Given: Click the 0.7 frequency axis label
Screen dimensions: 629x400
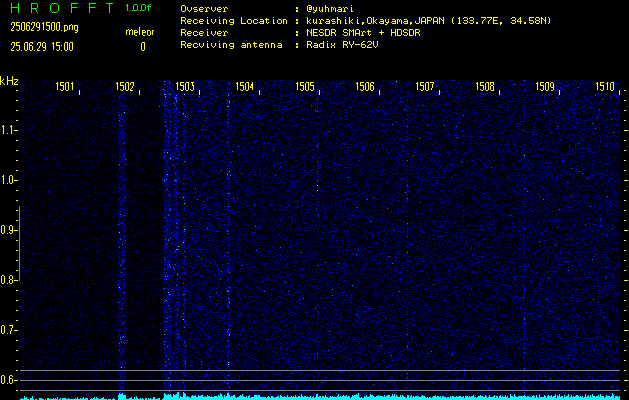Looking at the screenshot, I should tap(7, 330).
